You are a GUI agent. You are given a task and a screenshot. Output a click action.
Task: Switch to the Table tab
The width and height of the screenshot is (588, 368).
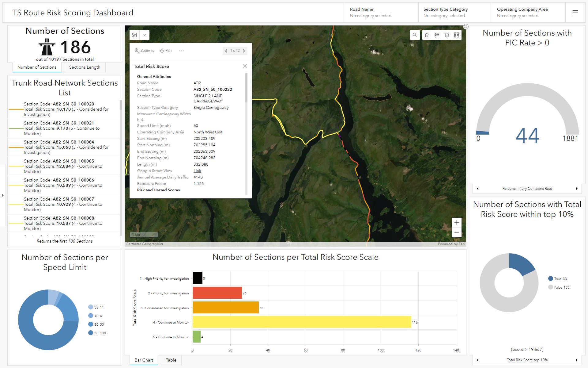point(171,360)
